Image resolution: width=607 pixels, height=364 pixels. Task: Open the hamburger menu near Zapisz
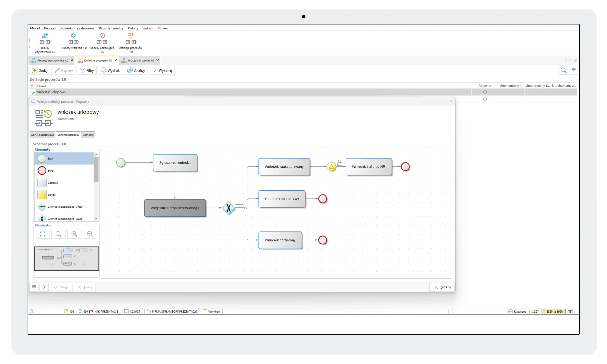pos(34,287)
